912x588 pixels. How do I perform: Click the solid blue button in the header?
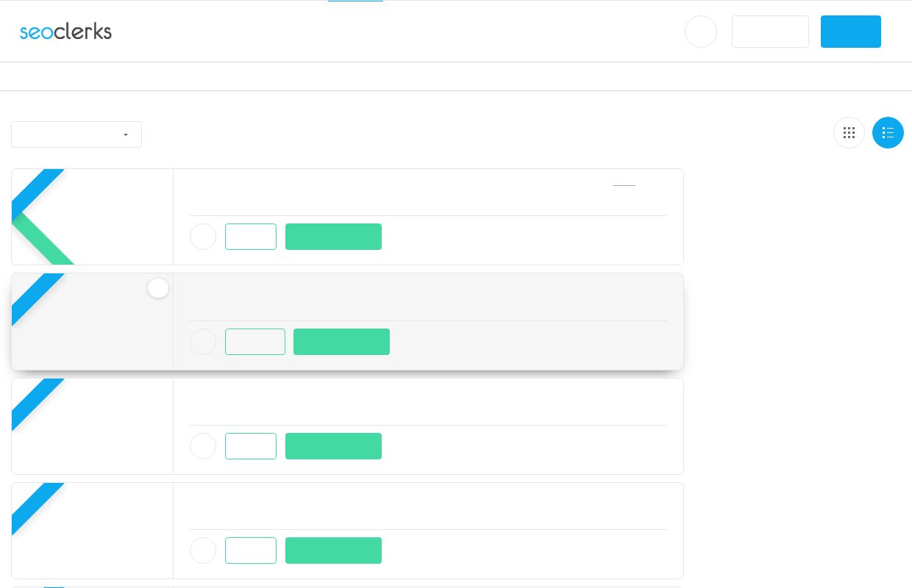(x=850, y=32)
